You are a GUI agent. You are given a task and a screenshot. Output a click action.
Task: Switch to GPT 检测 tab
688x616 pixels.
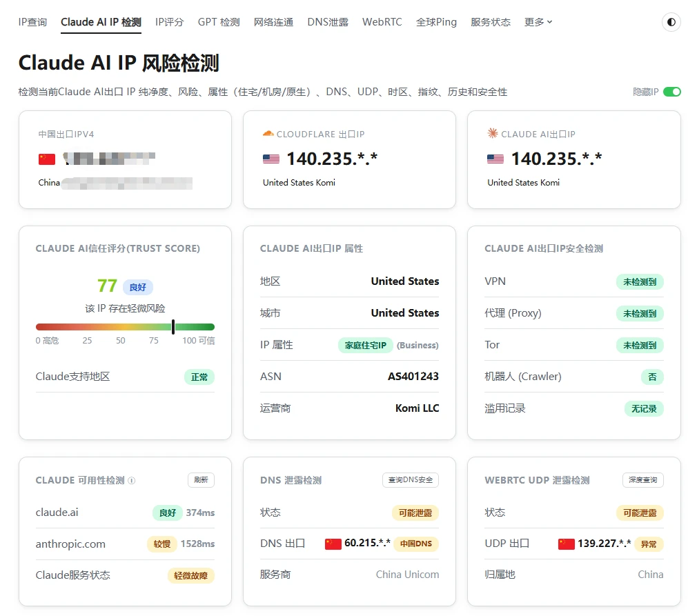tap(219, 22)
